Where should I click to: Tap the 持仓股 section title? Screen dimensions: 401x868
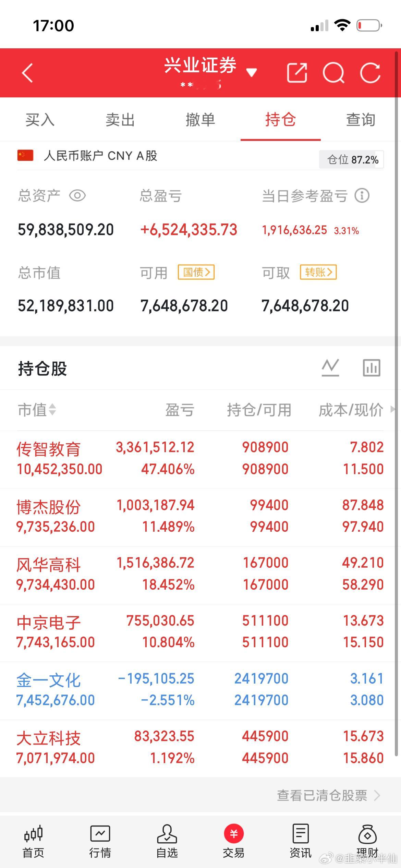tap(42, 369)
